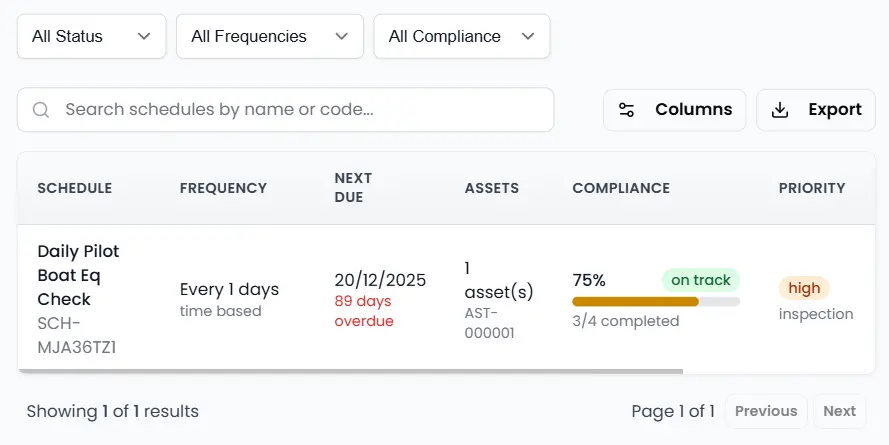Sort by the Schedule column header
889x445 pixels.
click(x=75, y=188)
